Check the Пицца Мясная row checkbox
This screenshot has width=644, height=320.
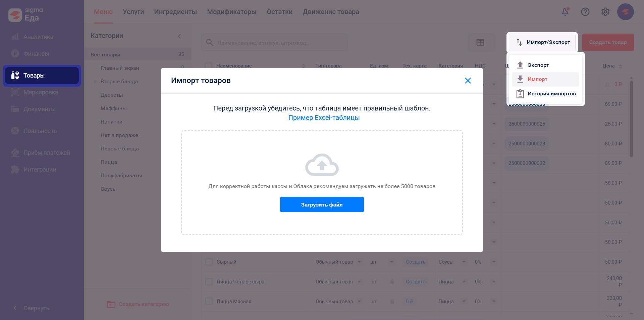(x=209, y=302)
